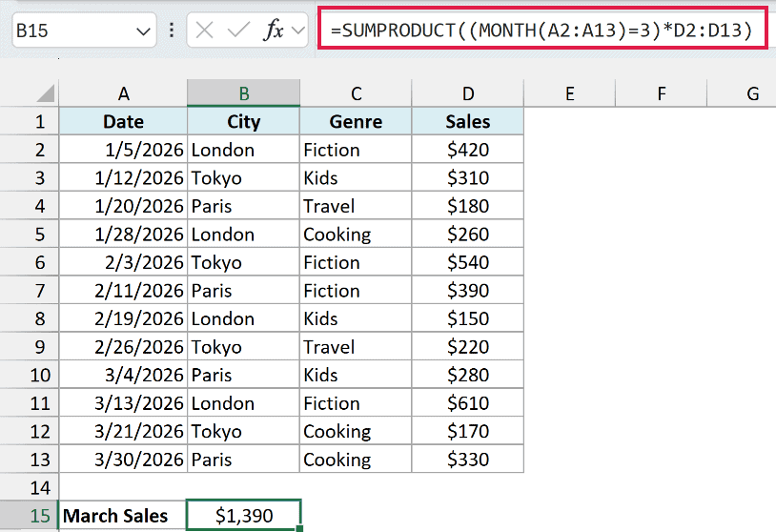Select the March Sales label cell
Image resolution: width=776 pixels, height=532 pixels.
point(123,516)
